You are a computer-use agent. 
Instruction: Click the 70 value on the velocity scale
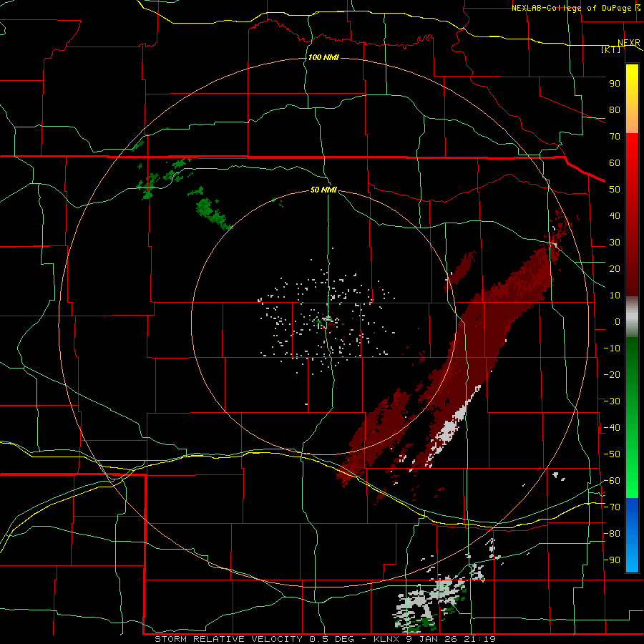point(615,137)
